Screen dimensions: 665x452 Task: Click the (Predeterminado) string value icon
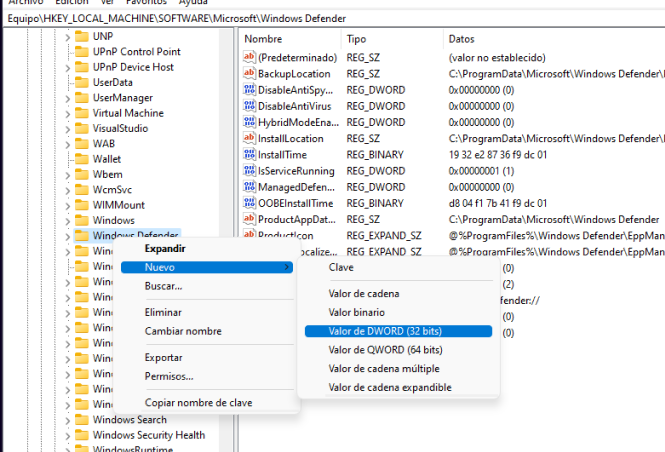click(x=249, y=57)
